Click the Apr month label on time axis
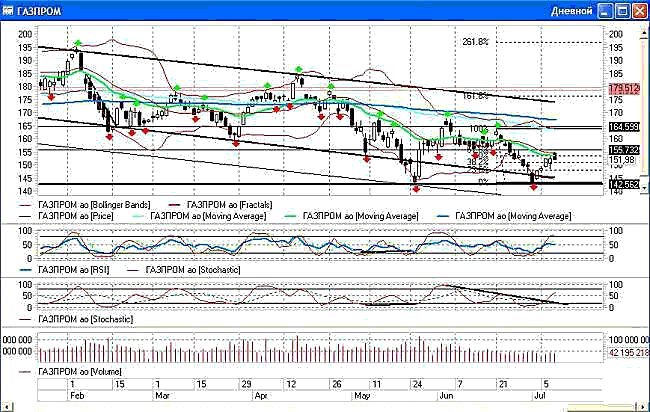This screenshot has width=650, height=412. (x=261, y=395)
